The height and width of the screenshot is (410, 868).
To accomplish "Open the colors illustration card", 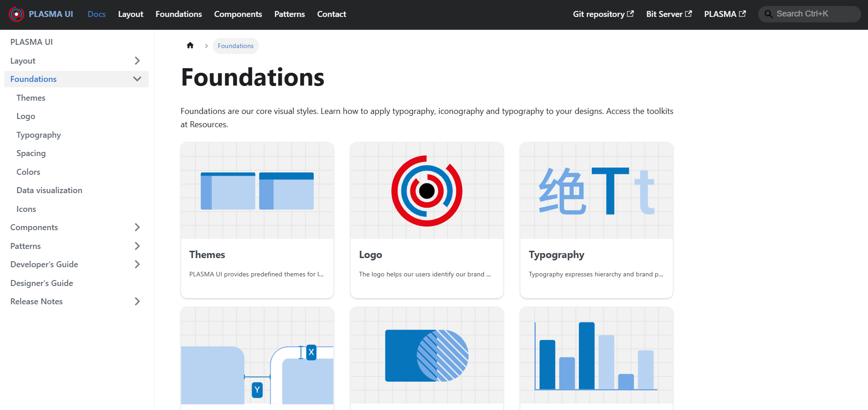I will coord(427,356).
